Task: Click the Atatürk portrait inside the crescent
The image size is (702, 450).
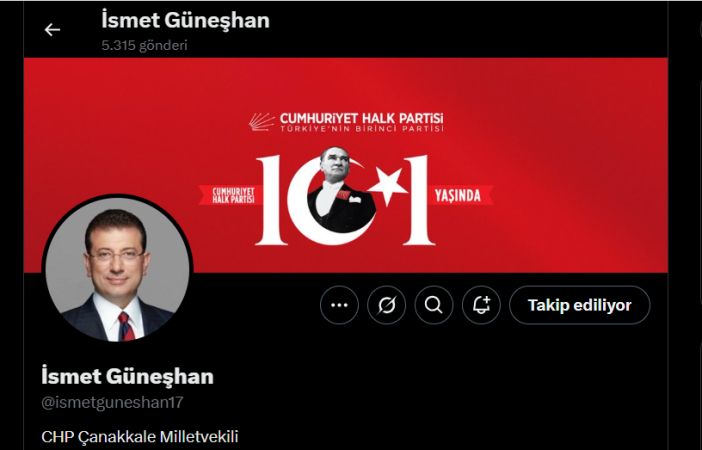Action: pyautogui.click(x=340, y=188)
